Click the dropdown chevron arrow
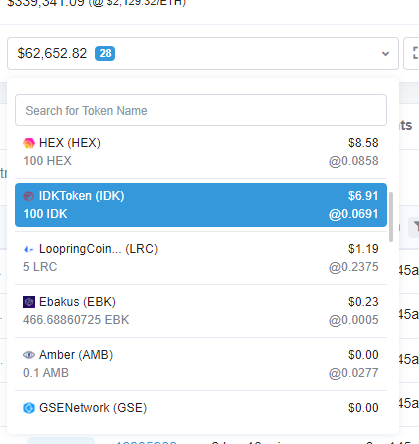Screen dimensions: 419x444 [x=385, y=54]
